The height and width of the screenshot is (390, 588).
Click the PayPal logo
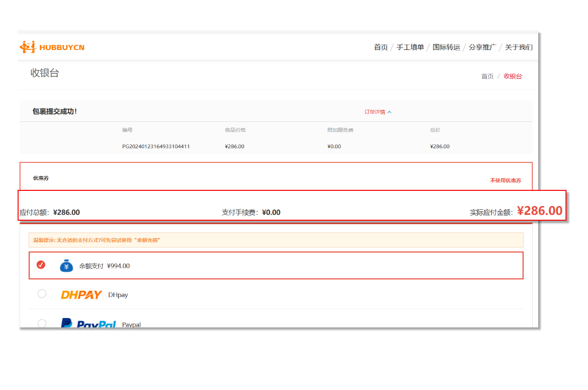[88, 323]
